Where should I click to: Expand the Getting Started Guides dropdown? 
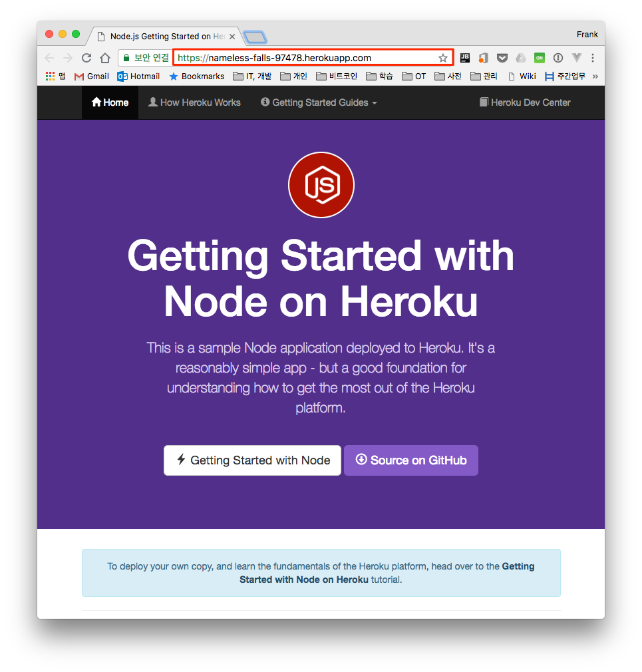[x=319, y=102]
